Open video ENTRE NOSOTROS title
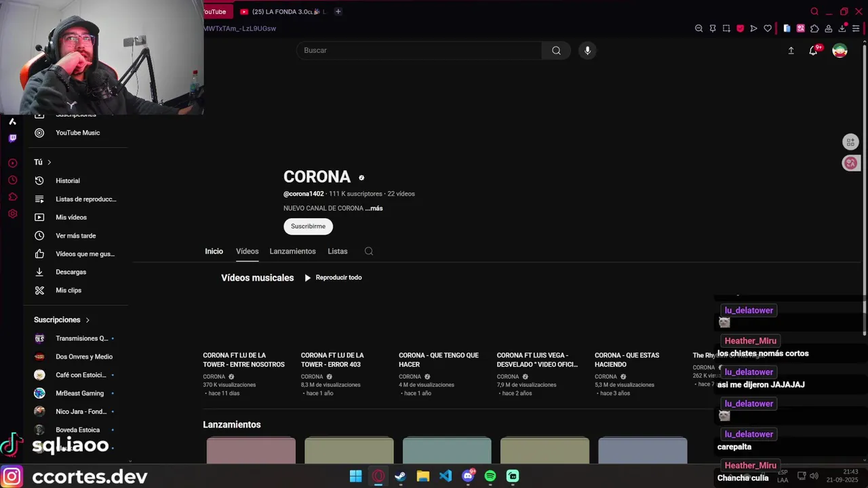This screenshot has height=488, width=868. pos(243,360)
